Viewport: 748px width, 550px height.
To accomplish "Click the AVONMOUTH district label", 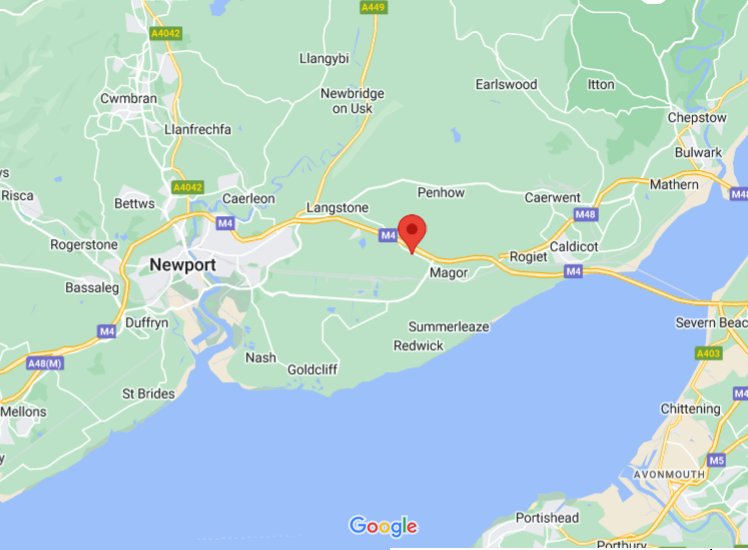I will [669, 475].
